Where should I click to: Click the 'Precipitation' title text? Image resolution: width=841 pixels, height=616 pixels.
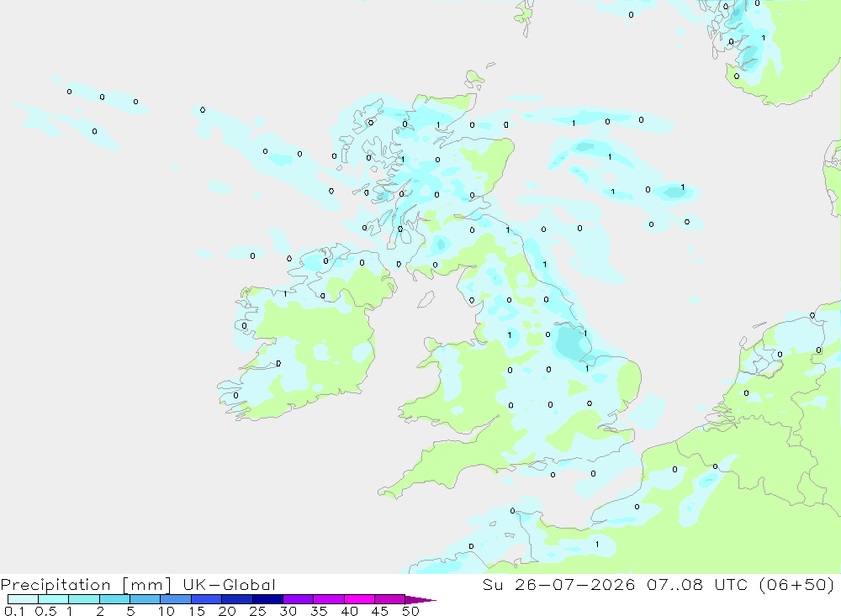(x=56, y=585)
